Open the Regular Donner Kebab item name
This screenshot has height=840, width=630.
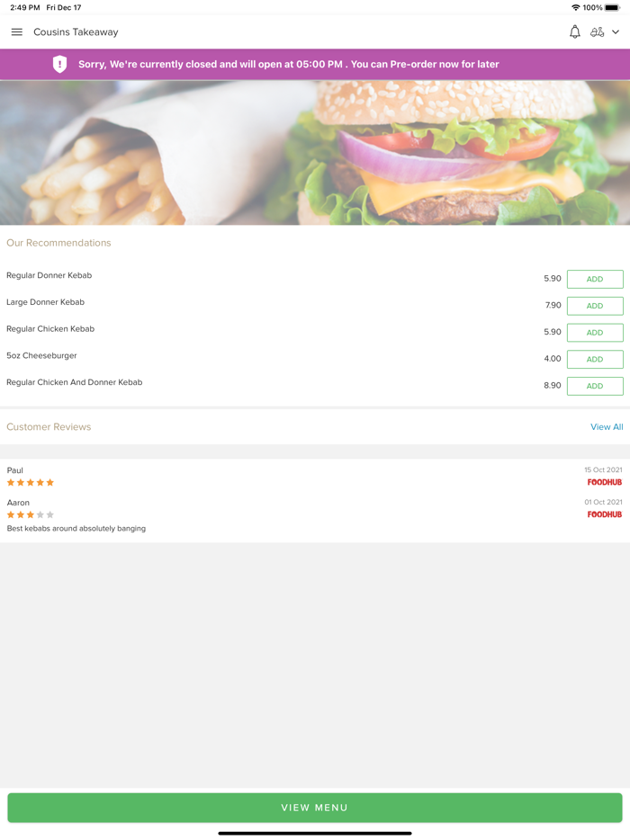click(49, 275)
